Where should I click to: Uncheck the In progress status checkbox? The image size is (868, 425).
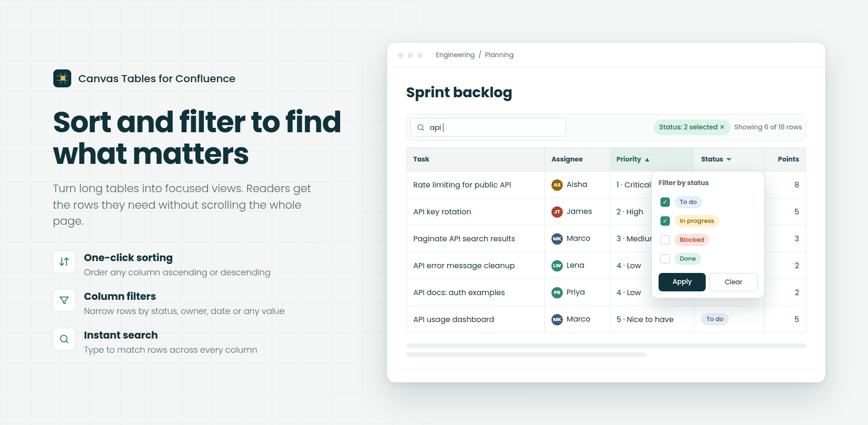[x=665, y=221]
